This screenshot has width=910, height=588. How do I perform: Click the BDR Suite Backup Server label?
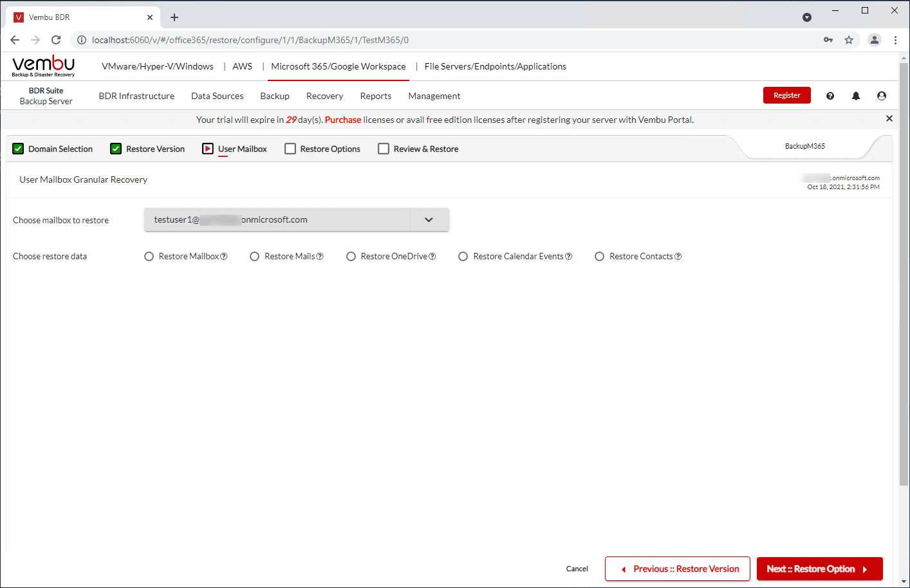pos(46,96)
